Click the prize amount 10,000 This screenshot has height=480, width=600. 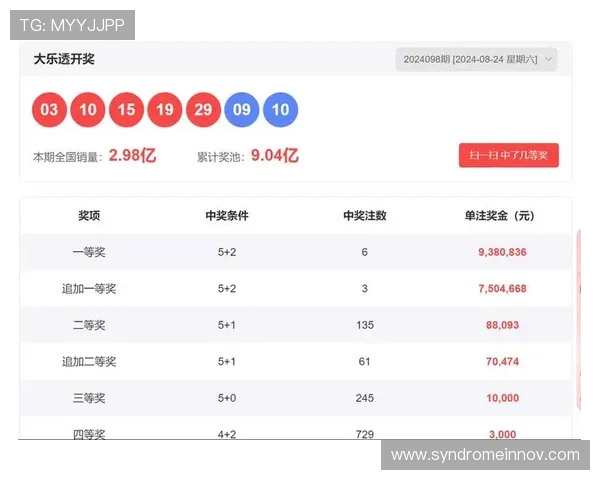(x=502, y=398)
